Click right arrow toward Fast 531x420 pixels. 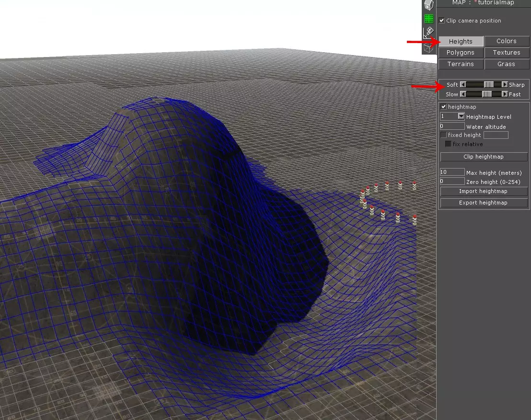pos(505,94)
